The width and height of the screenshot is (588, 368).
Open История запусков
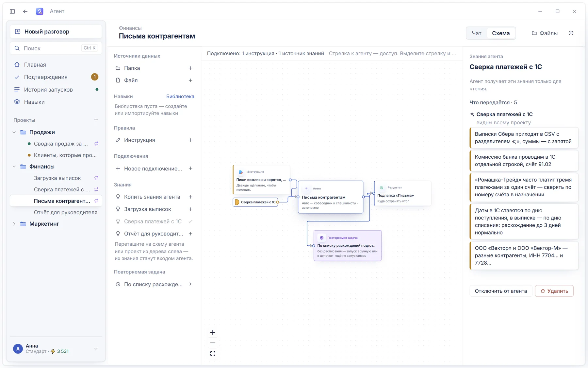coord(56,90)
